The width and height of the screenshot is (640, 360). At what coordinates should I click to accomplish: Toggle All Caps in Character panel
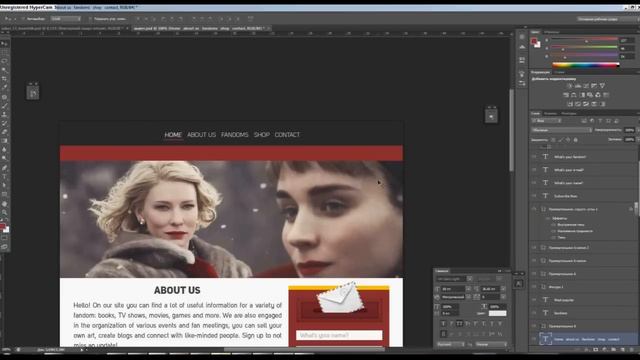click(460, 324)
